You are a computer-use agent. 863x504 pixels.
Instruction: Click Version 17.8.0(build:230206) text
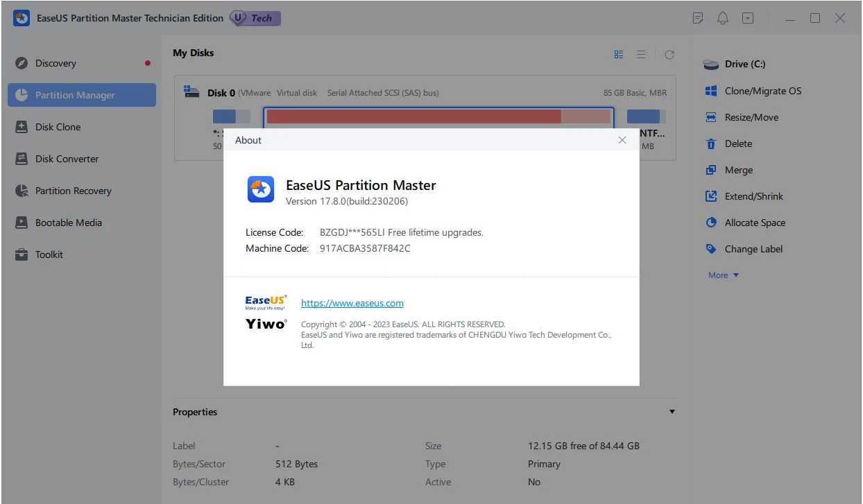coord(347,202)
